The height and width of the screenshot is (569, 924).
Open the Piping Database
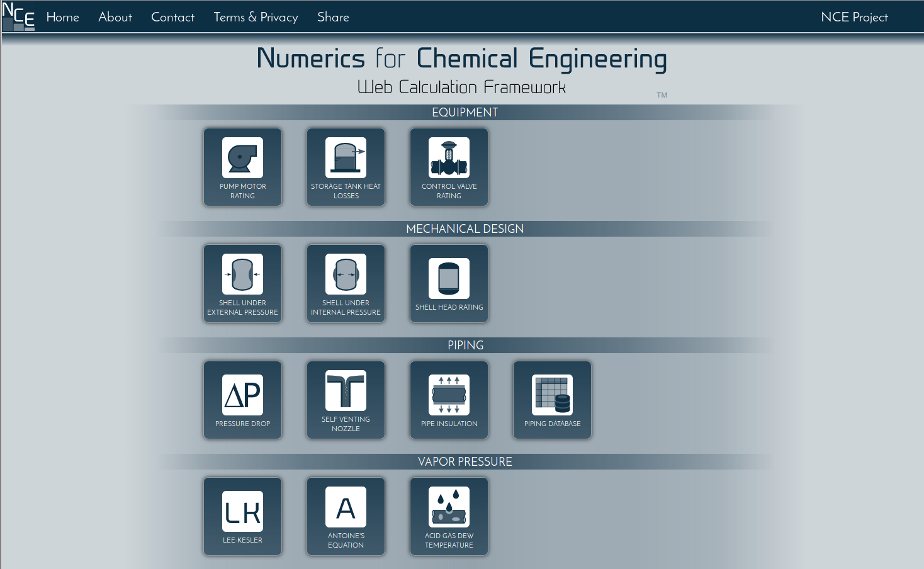552,400
